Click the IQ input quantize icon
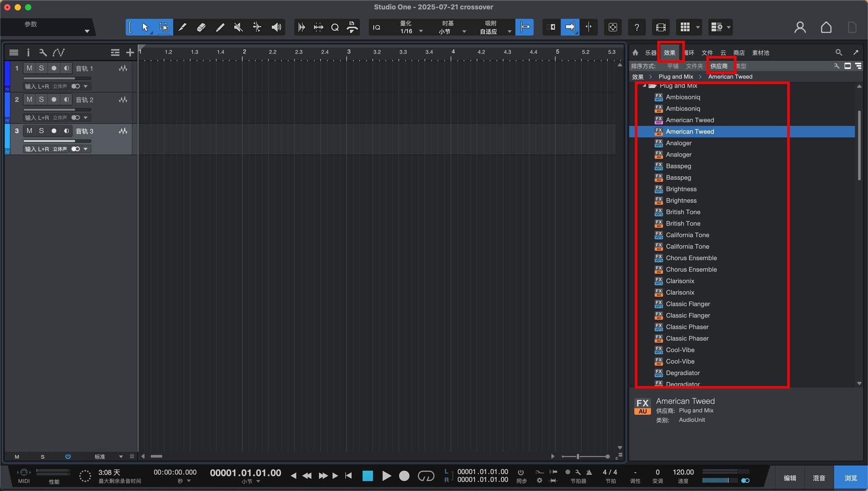The width and height of the screenshot is (868, 491). [x=377, y=28]
